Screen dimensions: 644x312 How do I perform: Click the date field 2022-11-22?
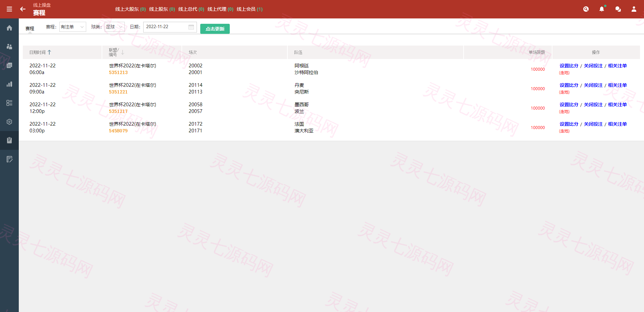click(170, 27)
